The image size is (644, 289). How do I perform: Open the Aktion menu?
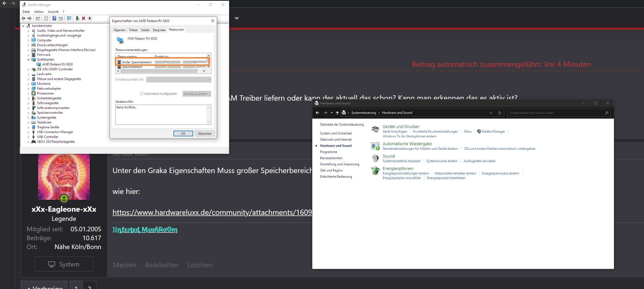(39, 12)
